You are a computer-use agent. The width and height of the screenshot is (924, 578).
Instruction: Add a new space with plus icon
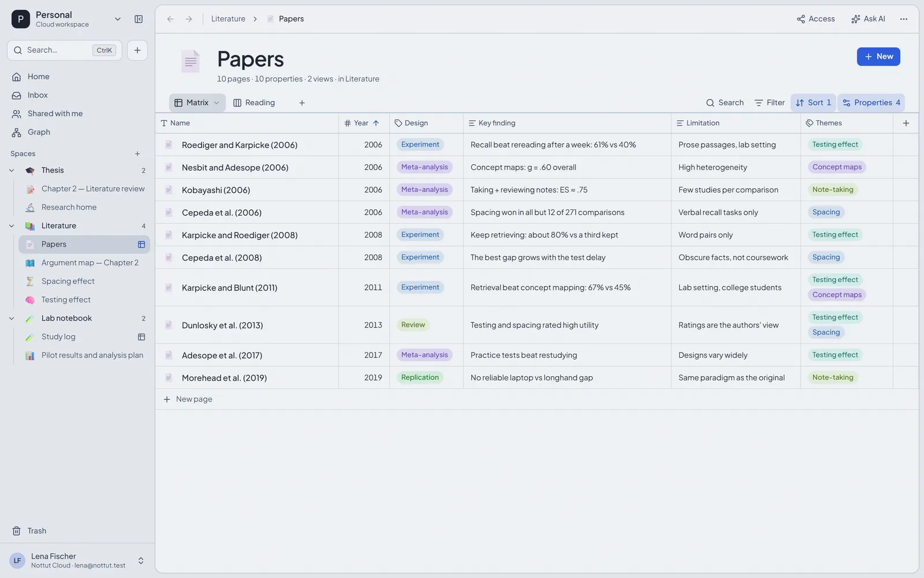click(137, 154)
